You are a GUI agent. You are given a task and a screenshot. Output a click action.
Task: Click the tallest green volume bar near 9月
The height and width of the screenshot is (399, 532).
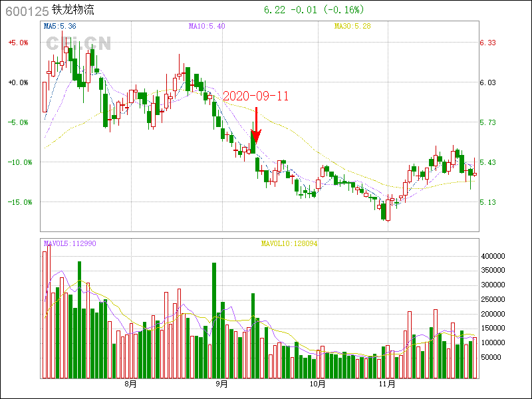pos(214,319)
